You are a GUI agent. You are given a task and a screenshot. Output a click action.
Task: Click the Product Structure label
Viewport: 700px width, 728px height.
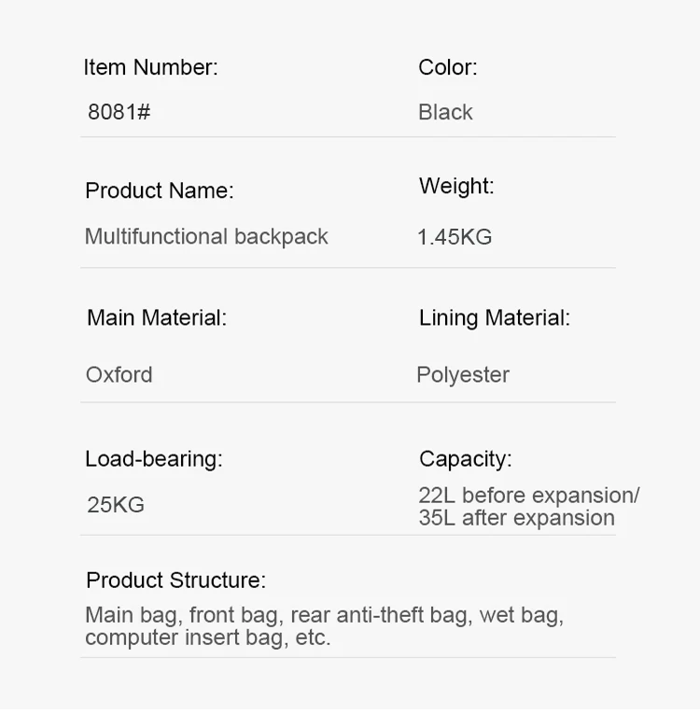pos(175,580)
